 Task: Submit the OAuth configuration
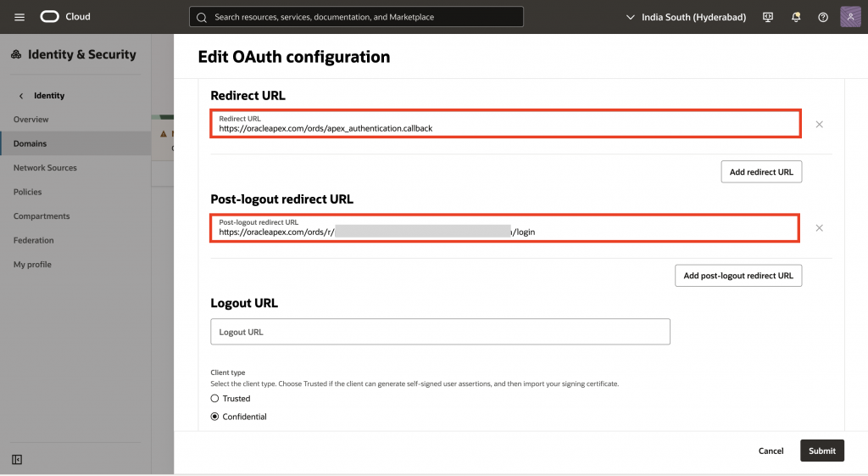pos(821,451)
